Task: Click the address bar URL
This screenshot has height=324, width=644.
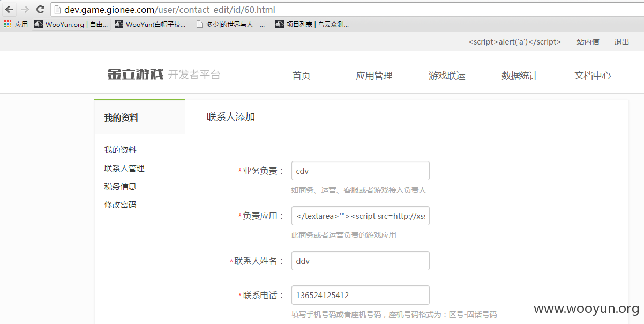Action: pyautogui.click(x=170, y=9)
